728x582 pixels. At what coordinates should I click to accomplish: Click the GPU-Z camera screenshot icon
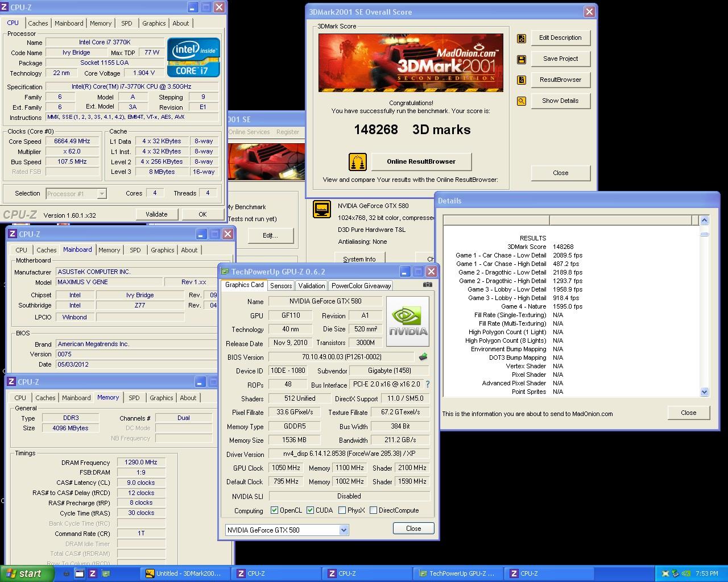click(427, 285)
